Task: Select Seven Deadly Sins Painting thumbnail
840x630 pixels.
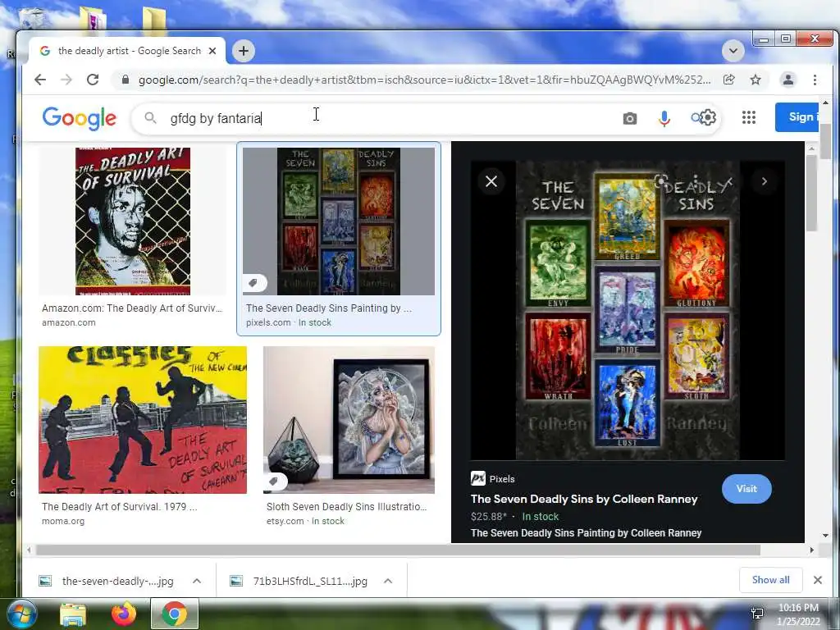Action: tap(339, 221)
